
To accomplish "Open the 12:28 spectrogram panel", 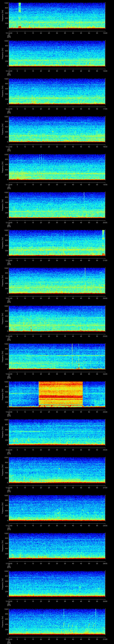I will pos(57,546).
